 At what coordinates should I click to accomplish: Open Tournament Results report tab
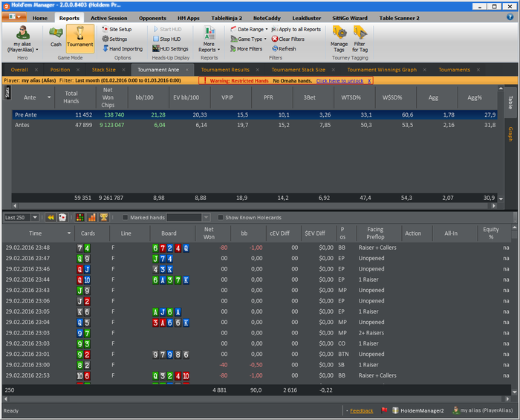tap(225, 70)
